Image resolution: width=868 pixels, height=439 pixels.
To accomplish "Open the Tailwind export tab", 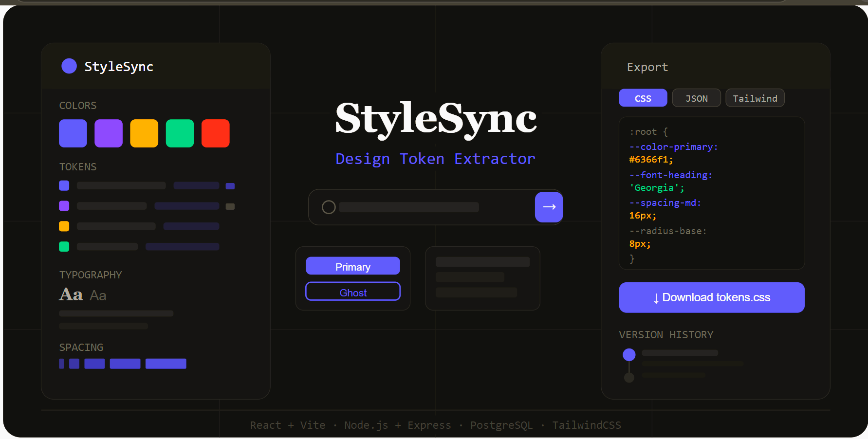I will [755, 98].
